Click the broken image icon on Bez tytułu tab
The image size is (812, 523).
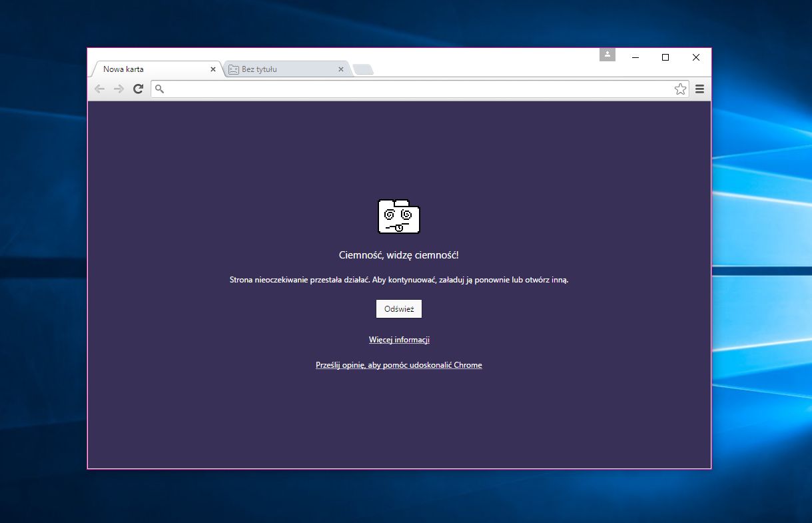[234, 69]
